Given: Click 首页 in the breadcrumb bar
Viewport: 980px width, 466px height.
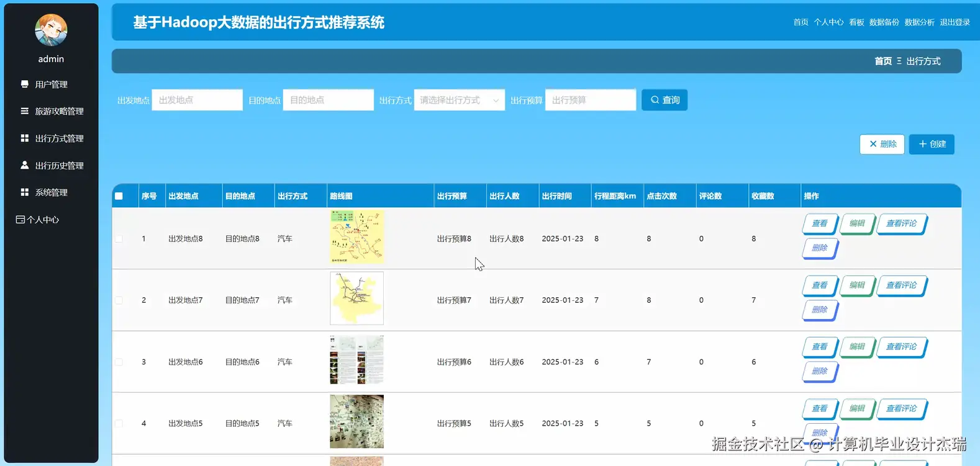Looking at the screenshot, I should pyautogui.click(x=883, y=61).
